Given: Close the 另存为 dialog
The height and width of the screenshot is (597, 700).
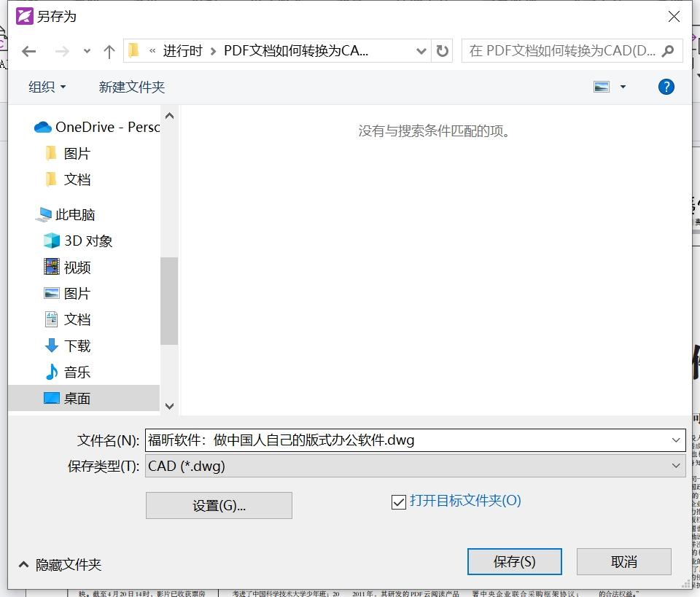Looking at the screenshot, I should coord(674,17).
